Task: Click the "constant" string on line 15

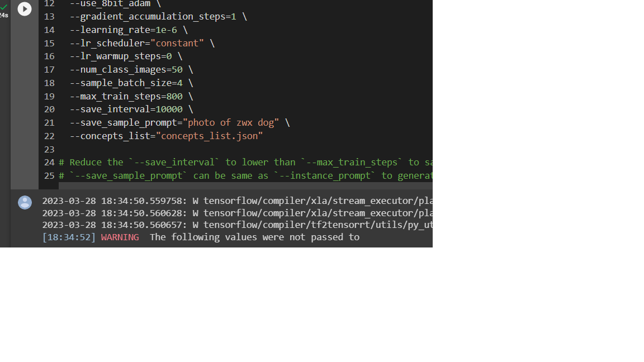Action: tap(178, 43)
